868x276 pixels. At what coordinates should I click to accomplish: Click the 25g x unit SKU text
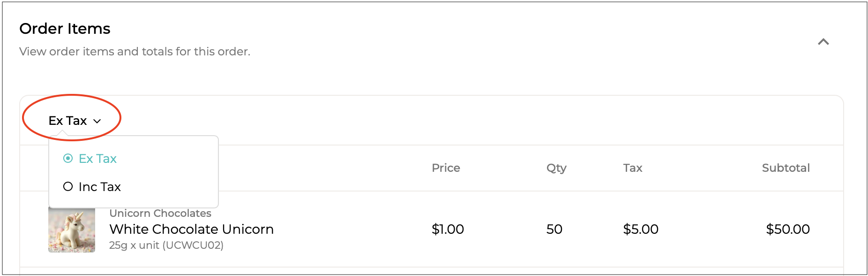click(166, 245)
